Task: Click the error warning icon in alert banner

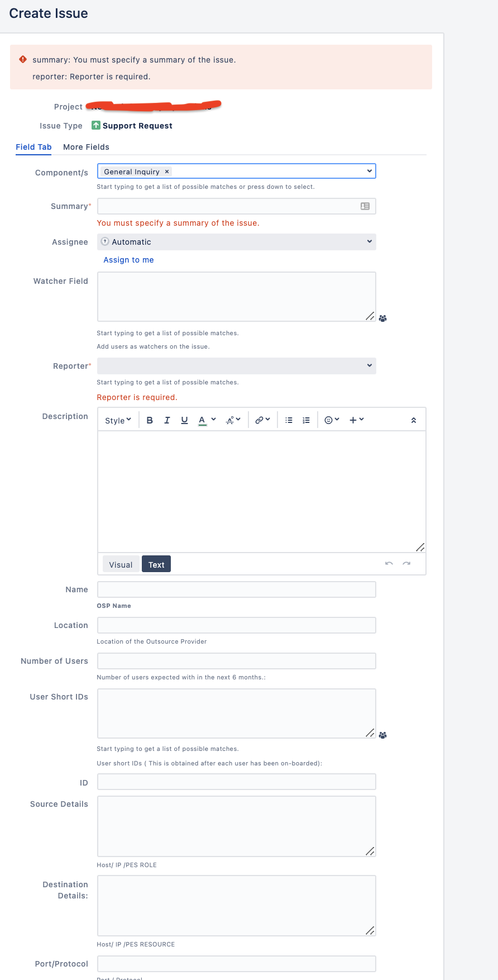Action: tap(23, 59)
